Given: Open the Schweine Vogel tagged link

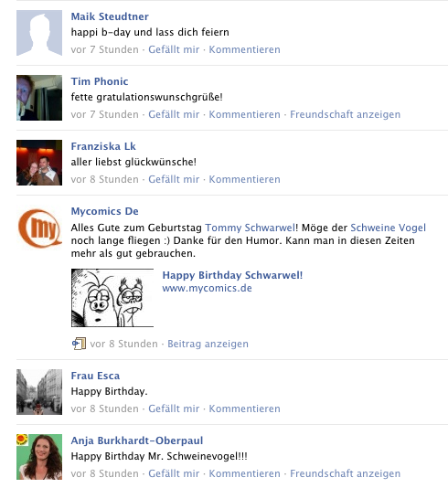Looking at the screenshot, I should click(388, 228).
